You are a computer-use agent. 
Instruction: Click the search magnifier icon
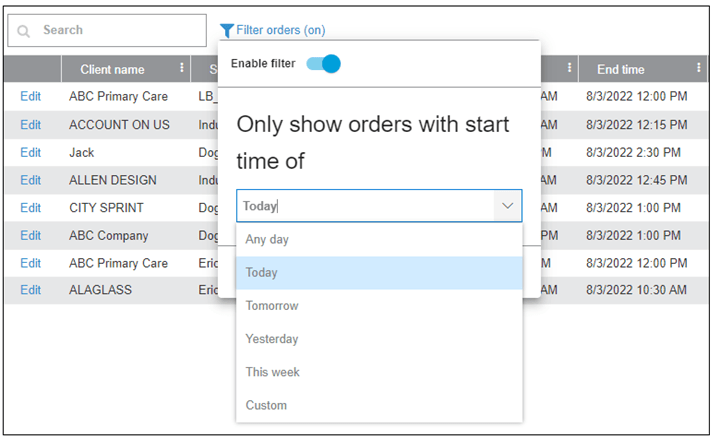(x=24, y=31)
